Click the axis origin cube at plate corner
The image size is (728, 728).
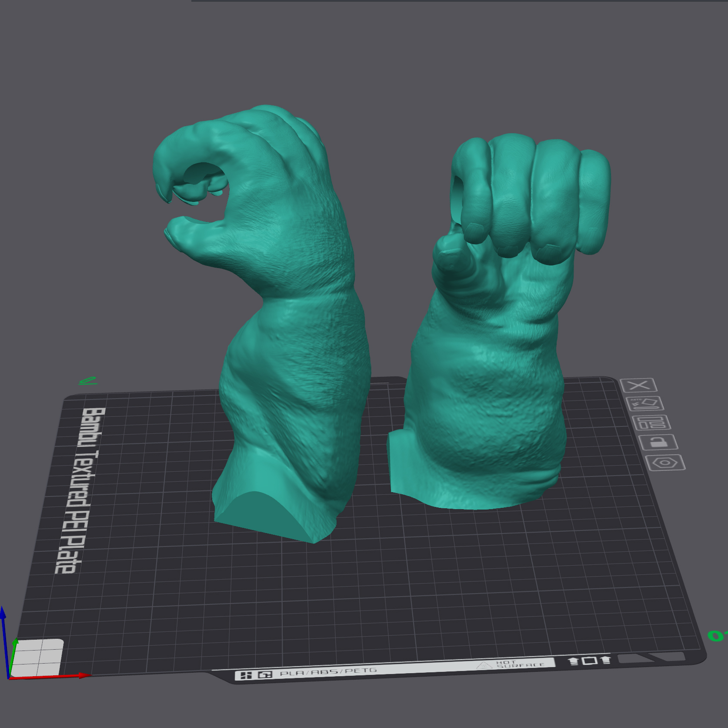tap(37, 658)
